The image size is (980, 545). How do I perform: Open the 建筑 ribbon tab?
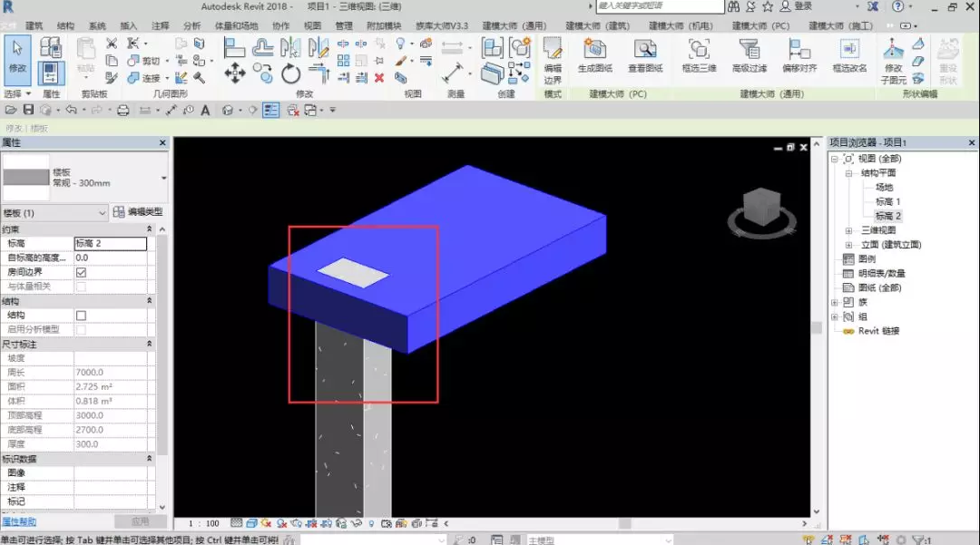click(34, 26)
